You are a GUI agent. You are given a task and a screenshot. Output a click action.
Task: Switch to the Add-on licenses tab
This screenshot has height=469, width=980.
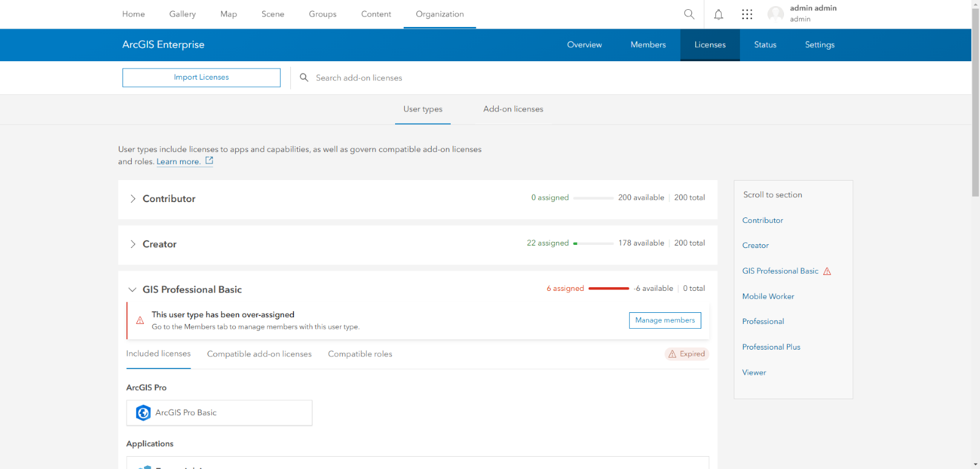[x=513, y=109]
